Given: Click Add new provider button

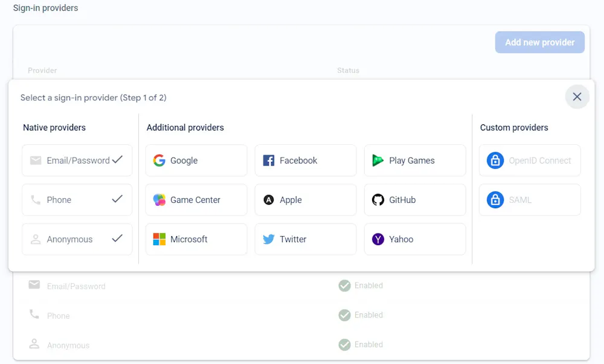Looking at the screenshot, I should (x=539, y=42).
